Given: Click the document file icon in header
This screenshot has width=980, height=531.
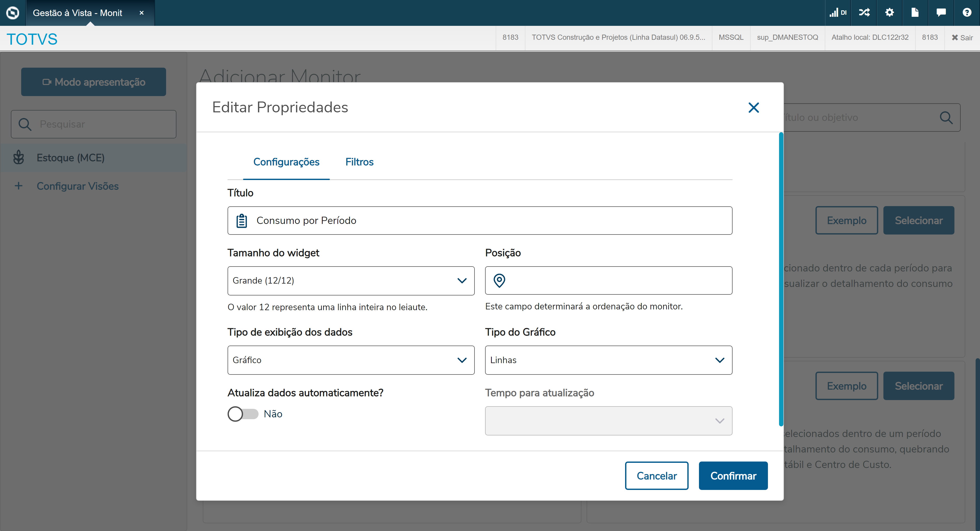Looking at the screenshot, I should [x=915, y=13].
